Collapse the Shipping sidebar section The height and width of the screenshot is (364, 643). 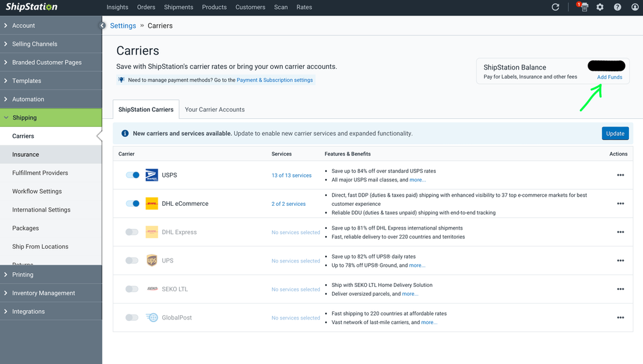click(24, 118)
